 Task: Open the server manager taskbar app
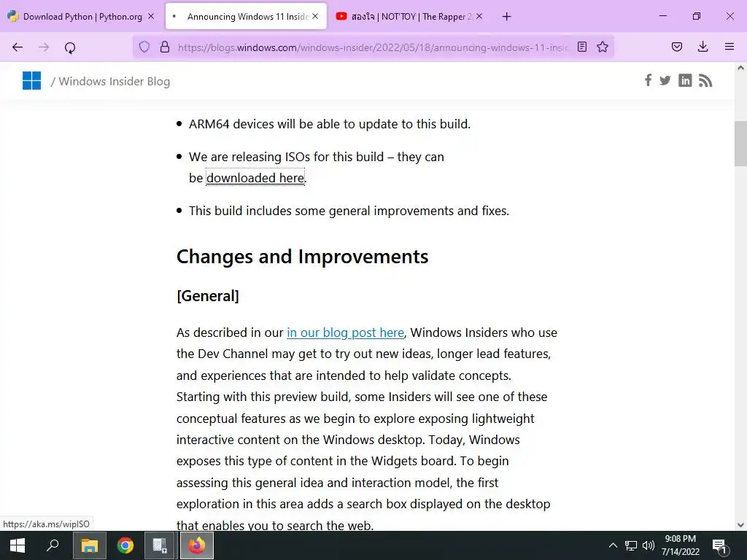coord(160,545)
